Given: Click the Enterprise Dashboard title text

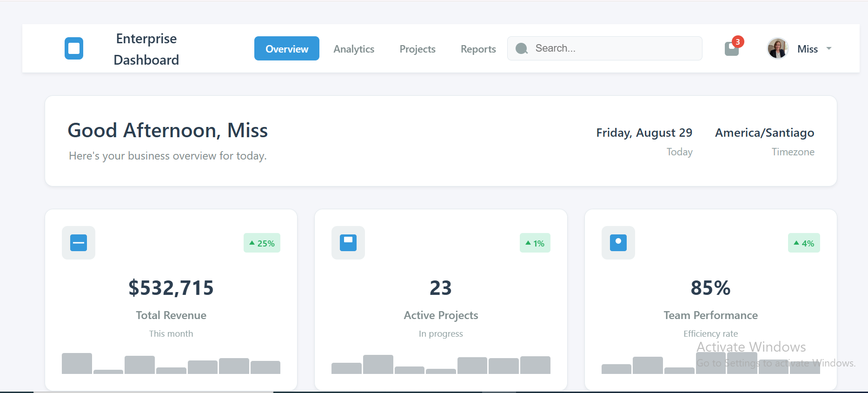Looking at the screenshot, I should (146, 49).
